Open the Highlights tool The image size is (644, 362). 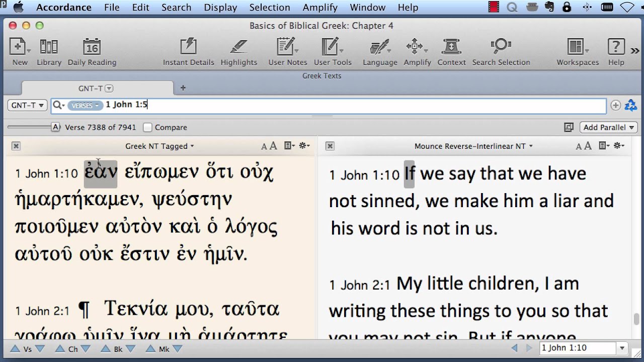tap(238, 47)
